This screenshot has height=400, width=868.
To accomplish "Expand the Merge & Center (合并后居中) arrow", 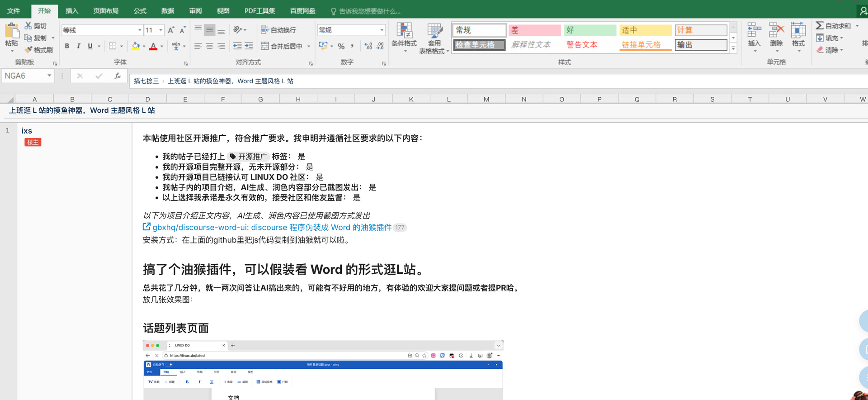I will click(309, 46).
